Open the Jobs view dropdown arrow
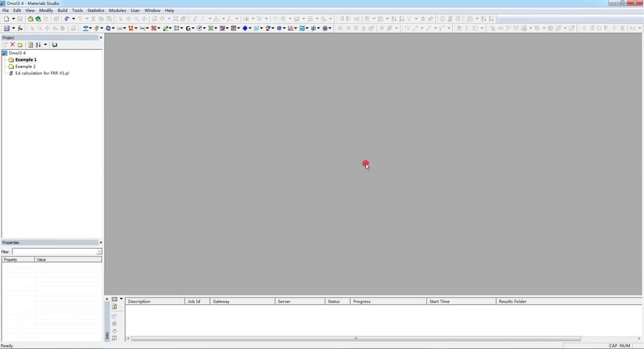The height and width of the screenshot is (349, 644). (x=121, y=299)
